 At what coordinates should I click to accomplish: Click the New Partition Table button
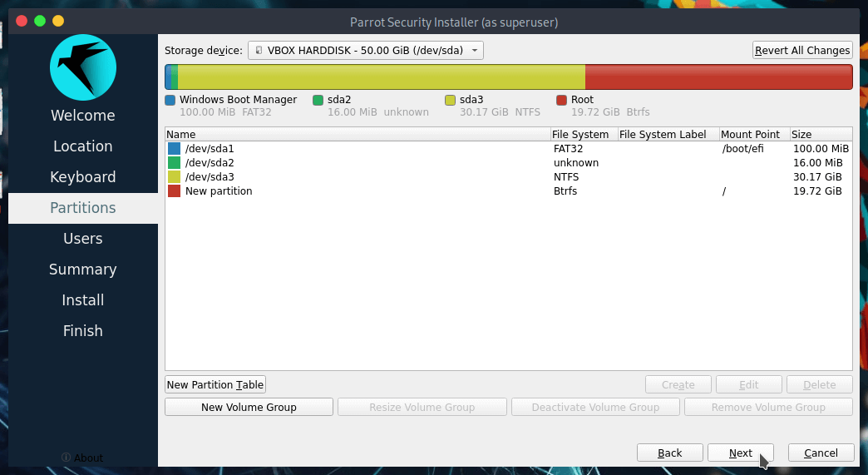215,384
